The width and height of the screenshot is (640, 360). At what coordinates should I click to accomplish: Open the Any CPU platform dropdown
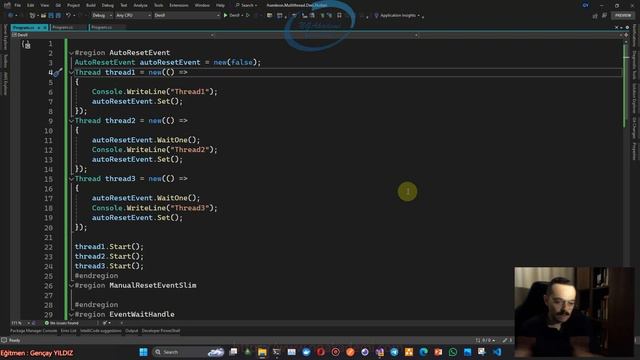[x=133, y=16]
